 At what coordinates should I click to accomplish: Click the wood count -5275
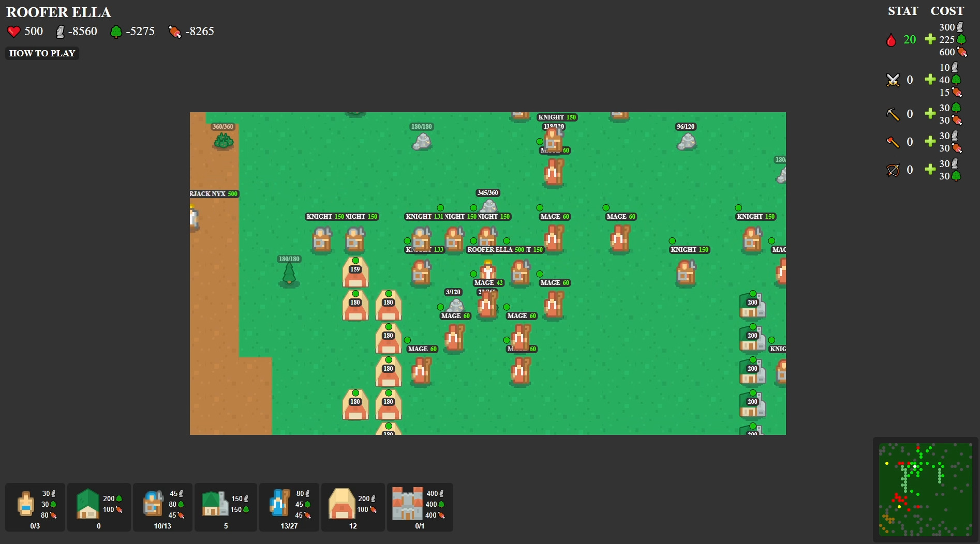[x=140, y=32]
